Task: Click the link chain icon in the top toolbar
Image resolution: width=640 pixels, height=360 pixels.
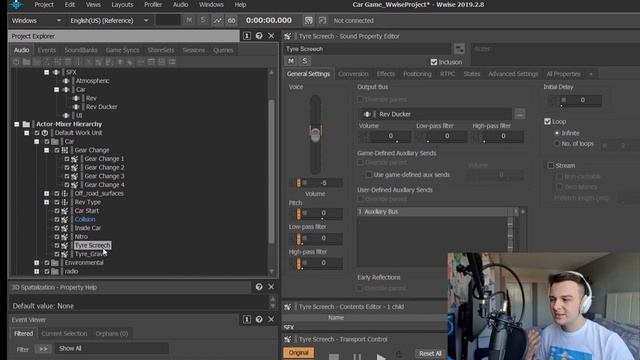Action: 231,20
